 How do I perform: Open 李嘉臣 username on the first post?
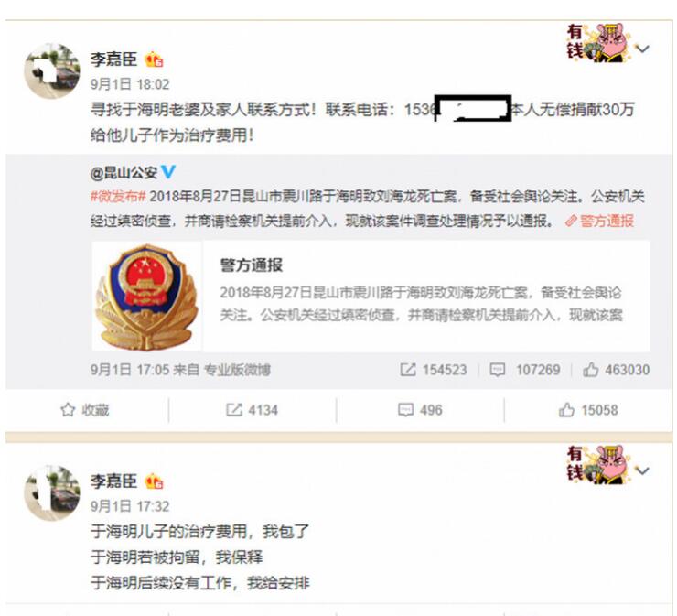[113, 59]
